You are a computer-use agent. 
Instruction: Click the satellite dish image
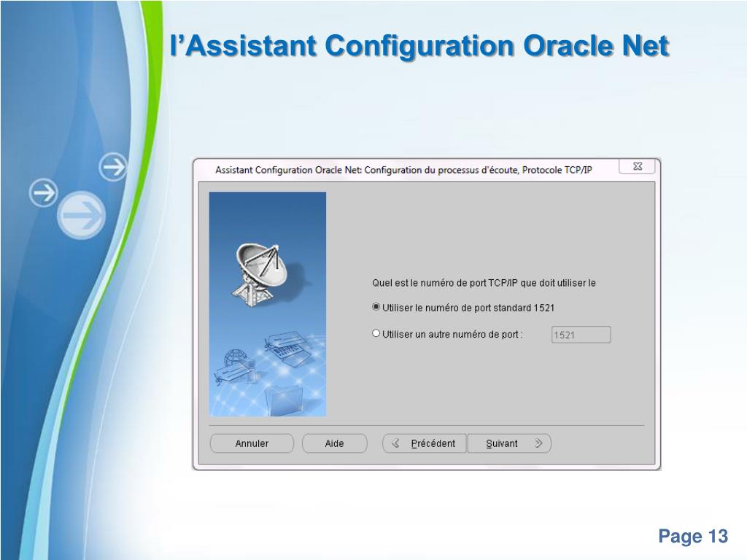262,274
